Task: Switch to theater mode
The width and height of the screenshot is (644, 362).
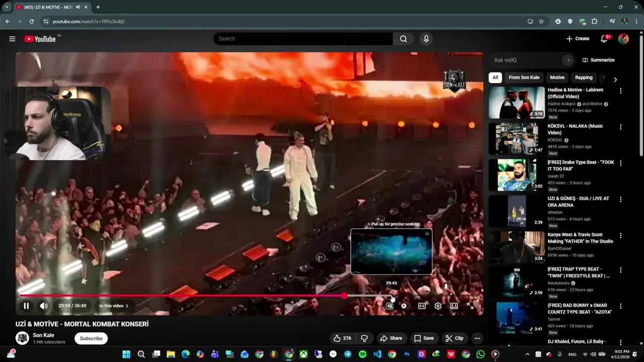Action: (x=454, y=306)
